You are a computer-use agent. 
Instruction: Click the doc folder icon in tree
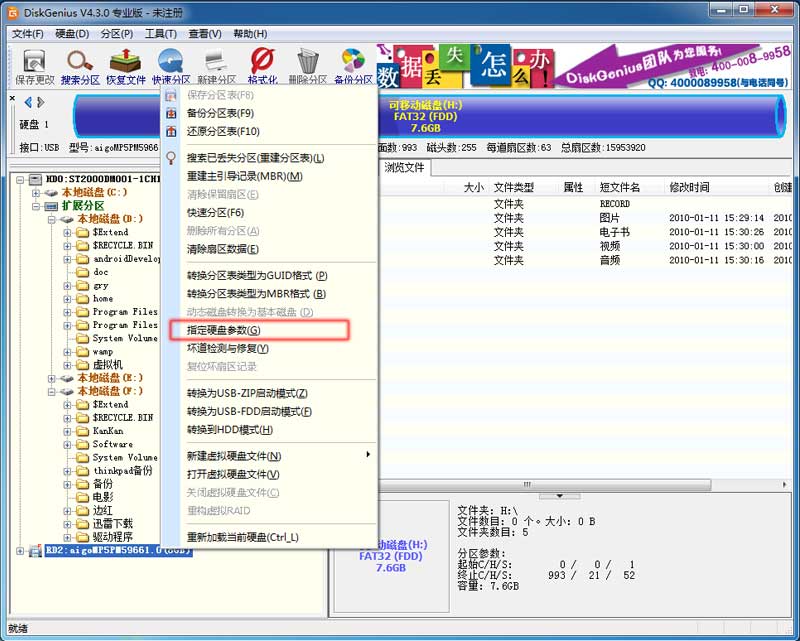click(83, 272)
